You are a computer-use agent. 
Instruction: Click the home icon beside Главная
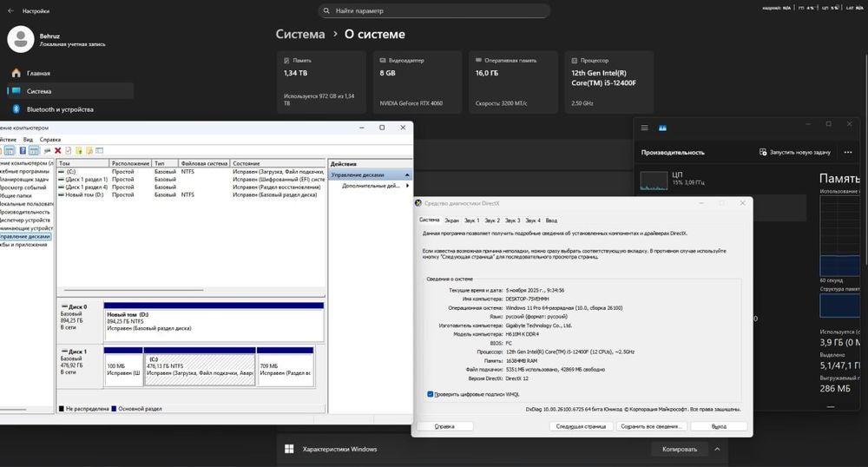[x=16, y=73]
